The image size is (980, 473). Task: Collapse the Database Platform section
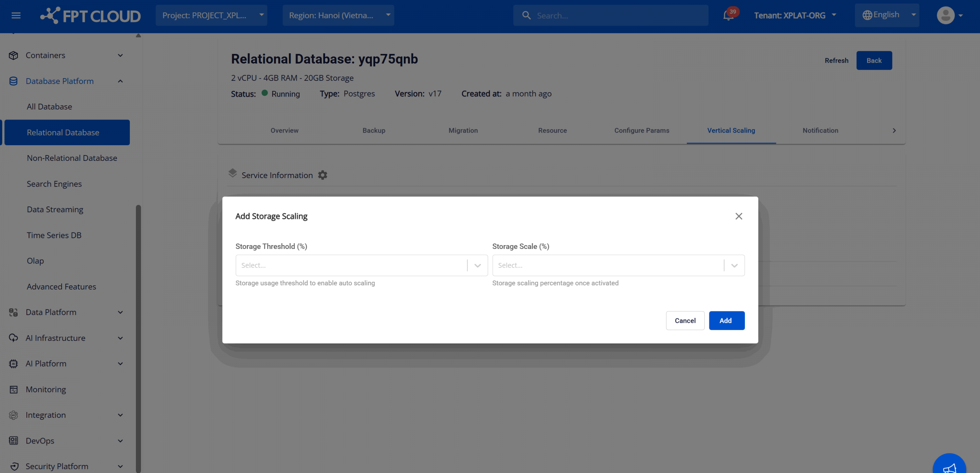[120, 81]
